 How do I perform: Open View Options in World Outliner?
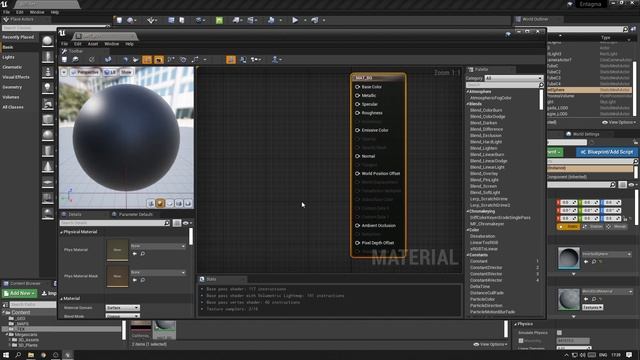click(x=619, y=122)
